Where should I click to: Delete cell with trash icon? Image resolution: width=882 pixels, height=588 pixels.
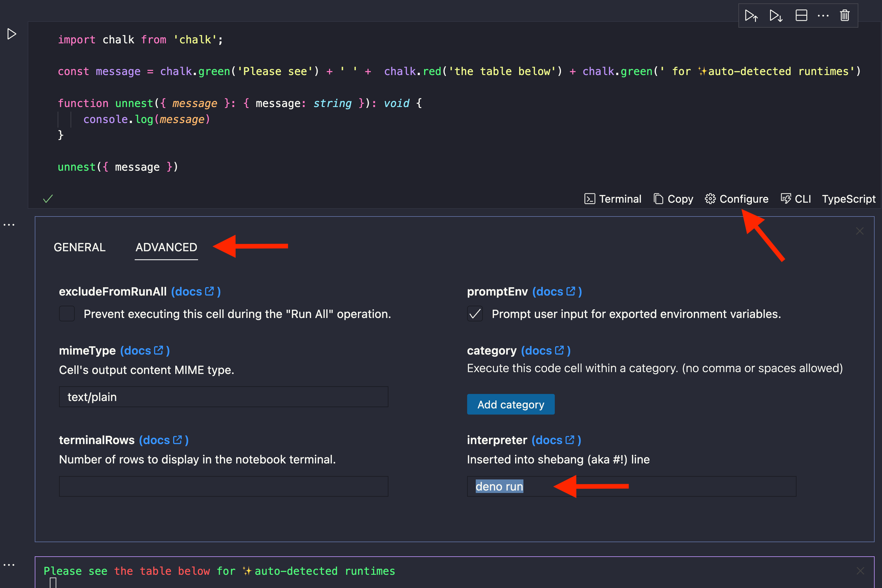pyautogui.click(x=845, y=15)
